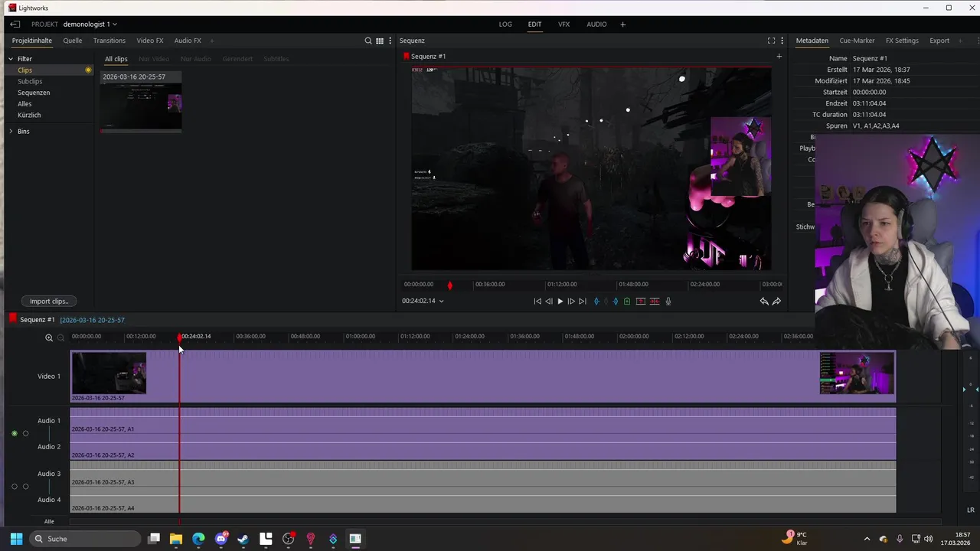The image size is (980, 551).
Task: Open the Audio FX tab
Action: point(188,41)
